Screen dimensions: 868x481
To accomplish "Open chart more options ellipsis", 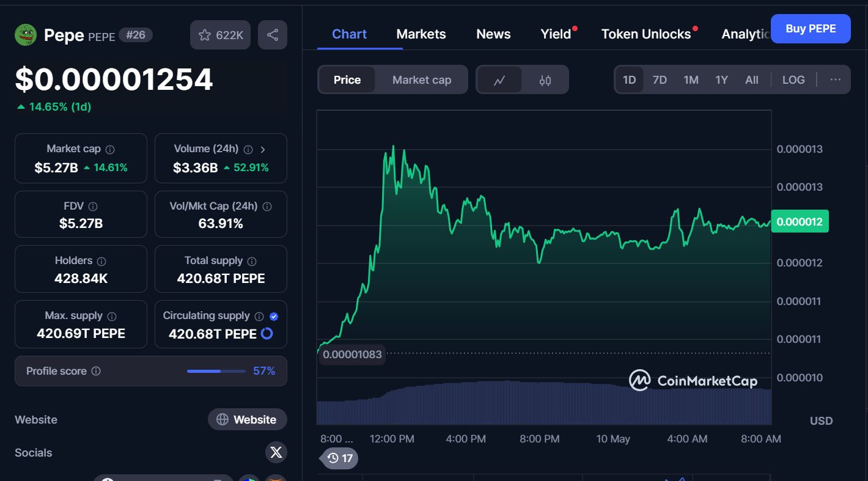I will coord(836,80).
